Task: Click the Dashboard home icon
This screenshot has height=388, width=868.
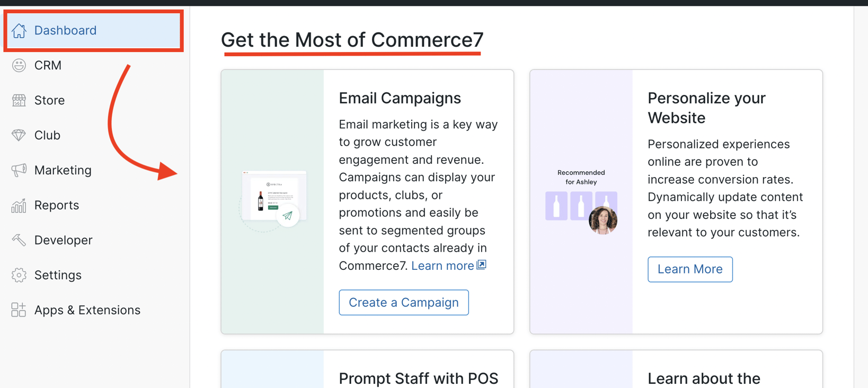Action: pos(19,30)
